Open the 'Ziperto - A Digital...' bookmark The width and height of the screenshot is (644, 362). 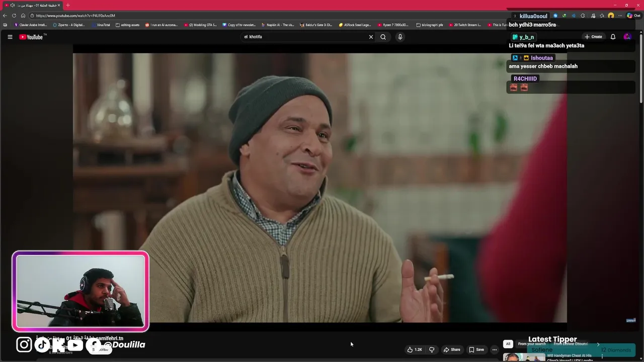[x=69, y=25]
